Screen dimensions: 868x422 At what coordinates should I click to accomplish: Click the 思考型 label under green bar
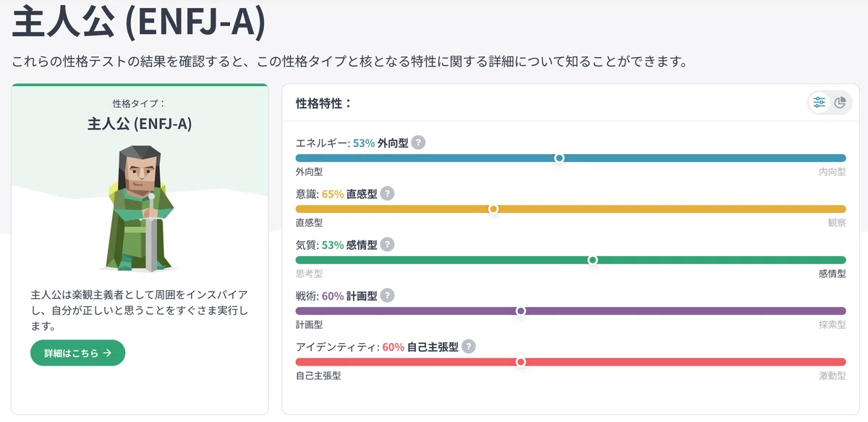tap(310, 274)
